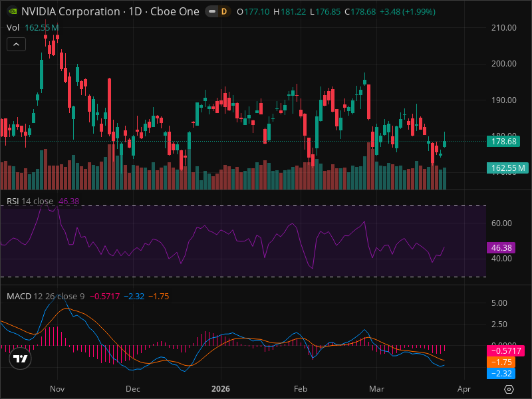This screenshot has height=399, width=532.
Task: Click the 46.38 RSI axis label
Action: coord(501,247)
